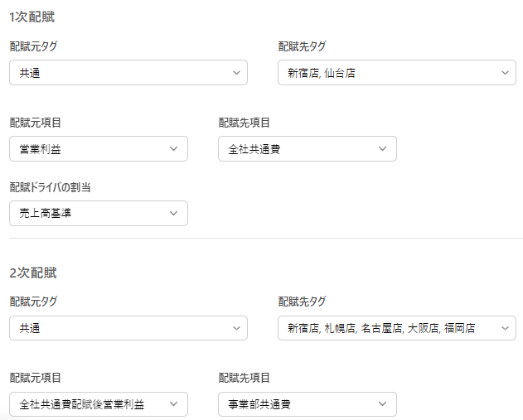Click chevron arrow beside 新宿店, 仙台店
The image size is (523, 420).
[506, 73]
